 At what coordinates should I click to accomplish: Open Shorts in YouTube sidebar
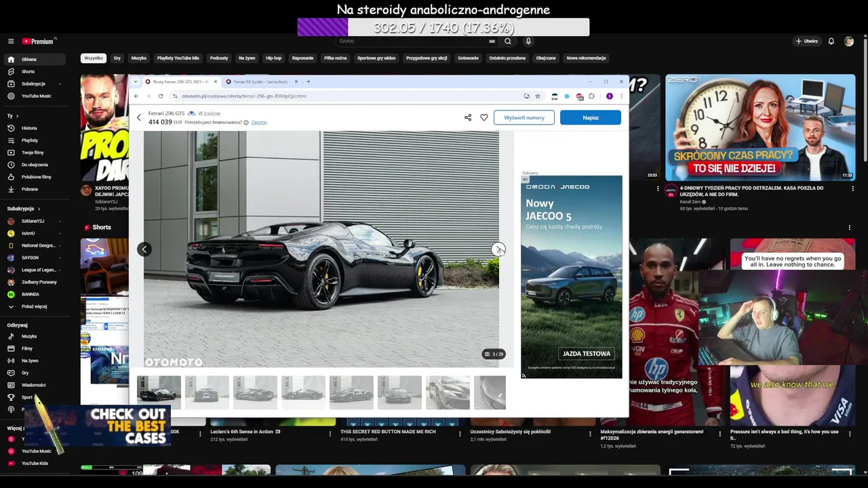pyautogui.click(x=35, y=72)
